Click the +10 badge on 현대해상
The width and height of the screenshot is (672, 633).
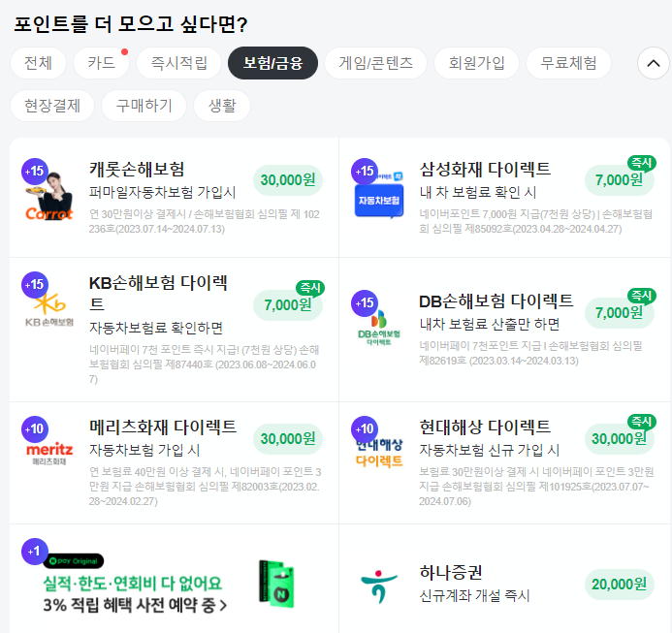click(365, 429)
